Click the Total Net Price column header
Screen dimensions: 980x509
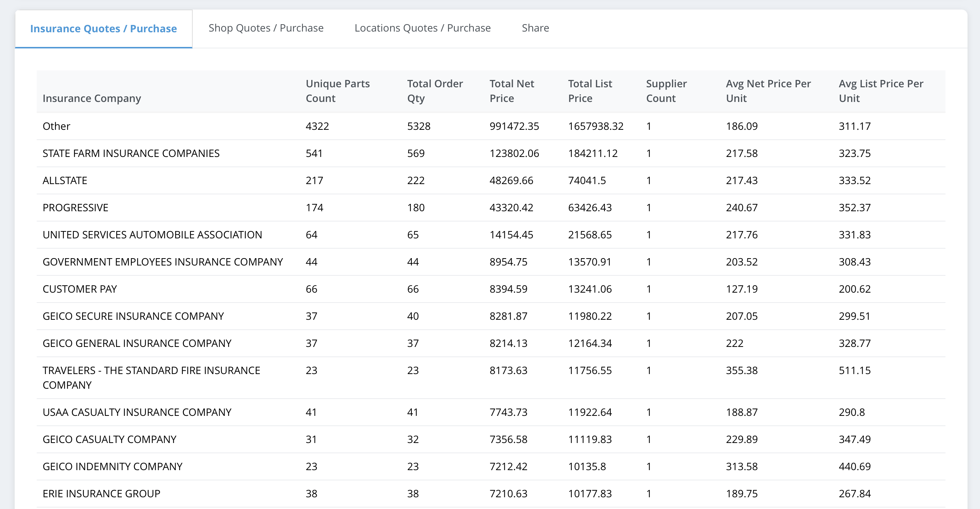click(511, 91)
